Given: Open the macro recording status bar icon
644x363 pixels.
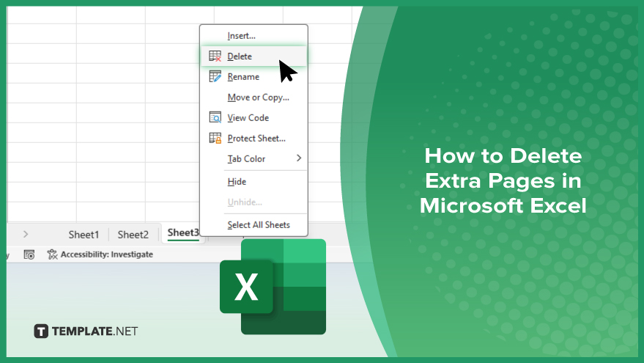Looking at the screenshot, I should [x=29, y=254].
